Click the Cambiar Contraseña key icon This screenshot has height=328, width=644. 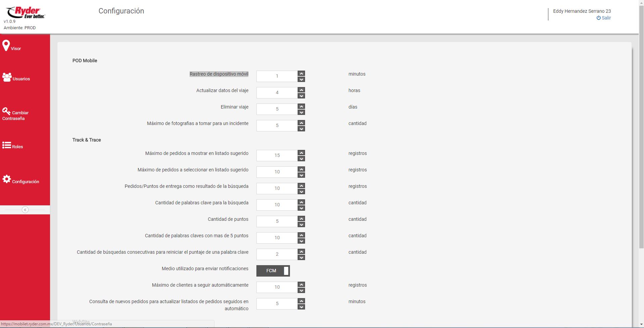[6, 111]
